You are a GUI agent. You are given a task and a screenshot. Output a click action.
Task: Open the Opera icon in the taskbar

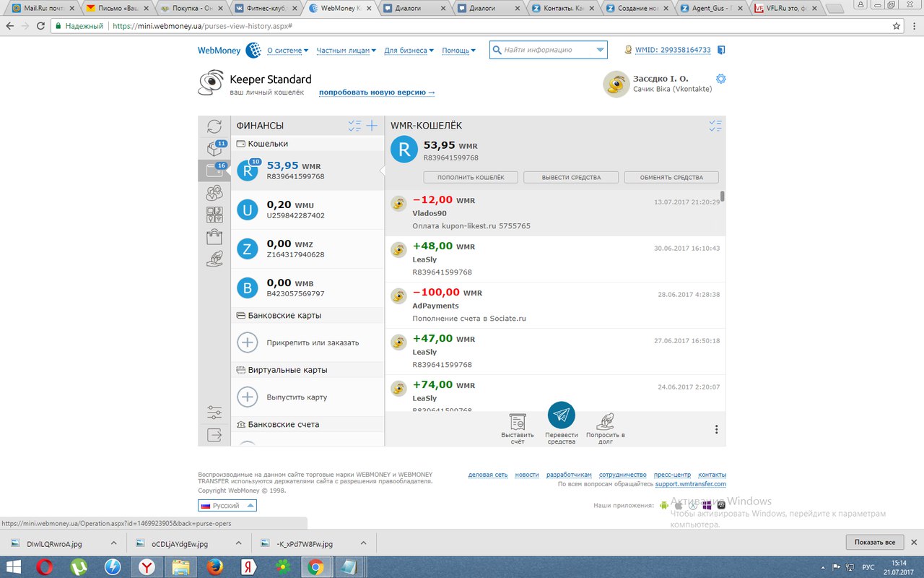tap(45, 567)
